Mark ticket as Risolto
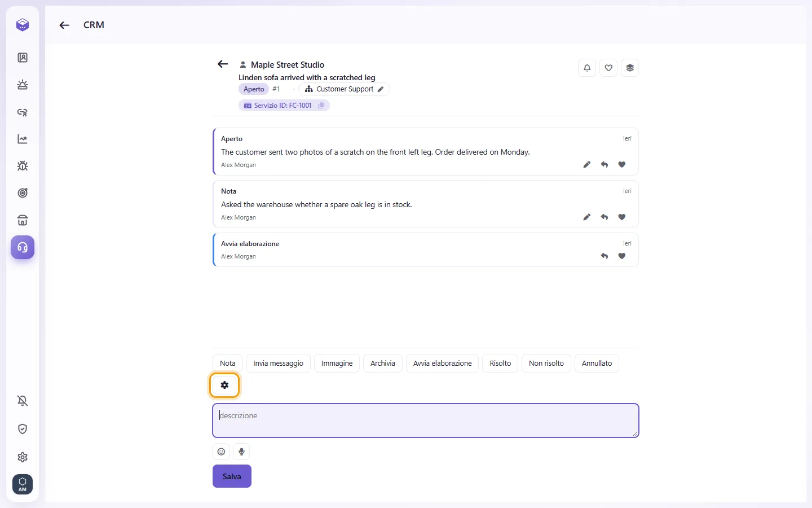 tap(500, 364)
